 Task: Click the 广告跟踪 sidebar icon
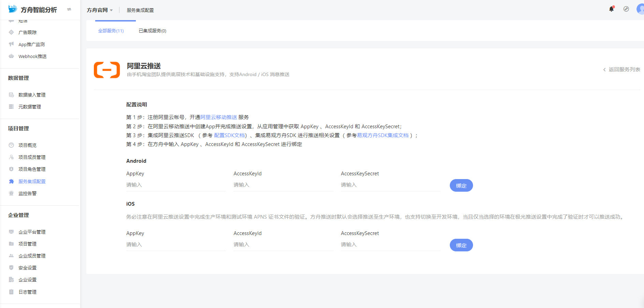11,32
